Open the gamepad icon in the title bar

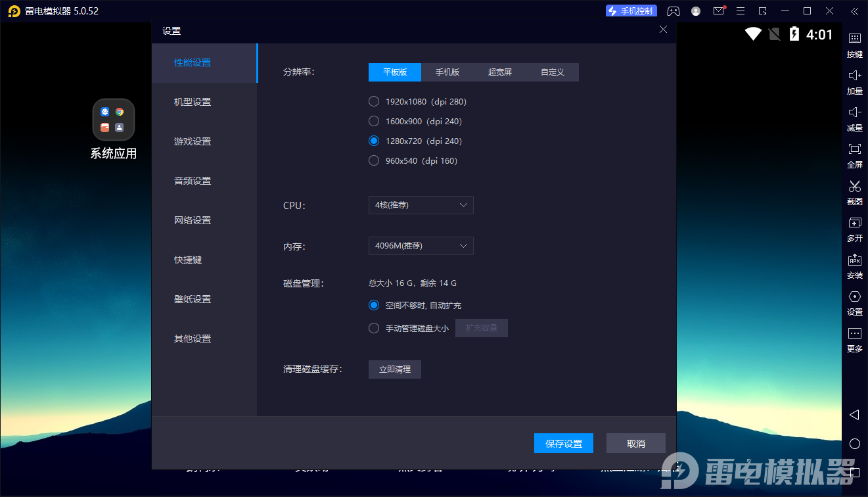coord(674,11)
